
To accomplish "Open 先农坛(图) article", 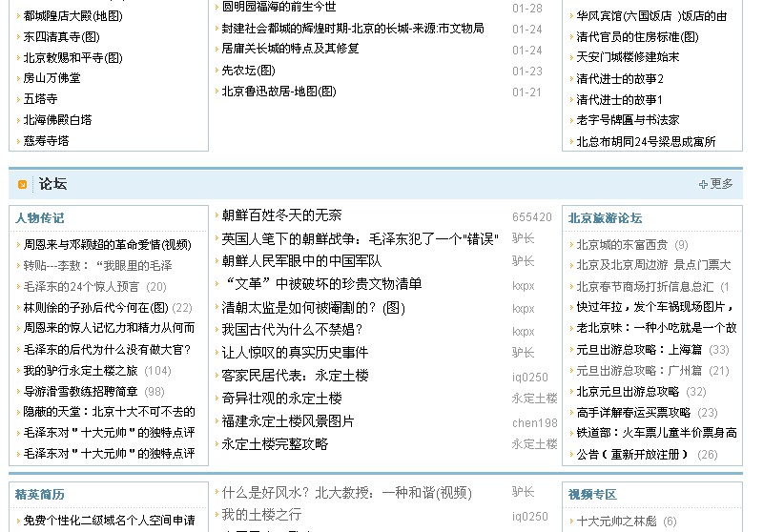I will pyautogui.click(x=249, y=71).
